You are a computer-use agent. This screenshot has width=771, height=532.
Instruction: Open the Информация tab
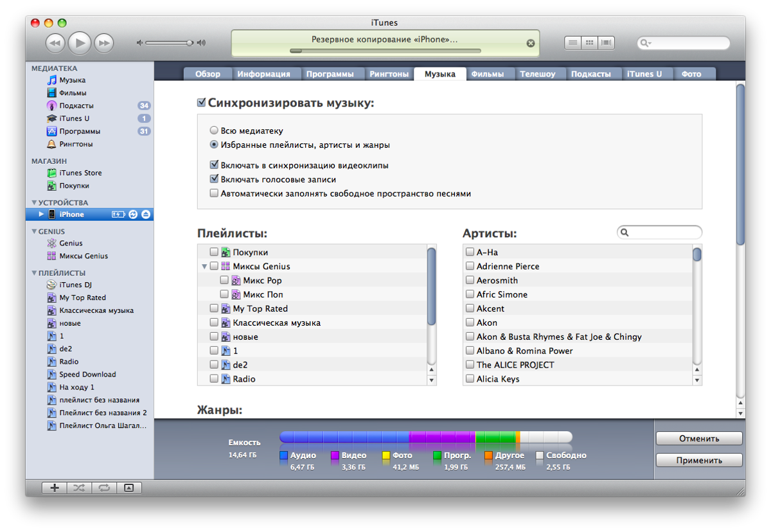(263, 74)
